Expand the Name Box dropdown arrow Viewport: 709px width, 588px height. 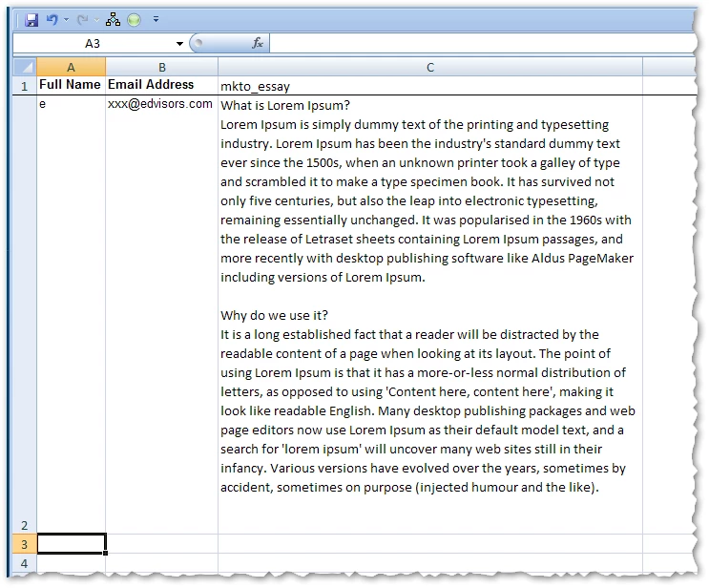point(179,44)
